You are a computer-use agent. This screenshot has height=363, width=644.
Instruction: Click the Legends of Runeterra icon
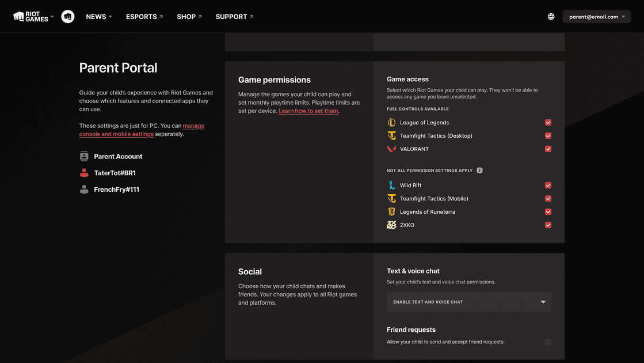[391, 211]
